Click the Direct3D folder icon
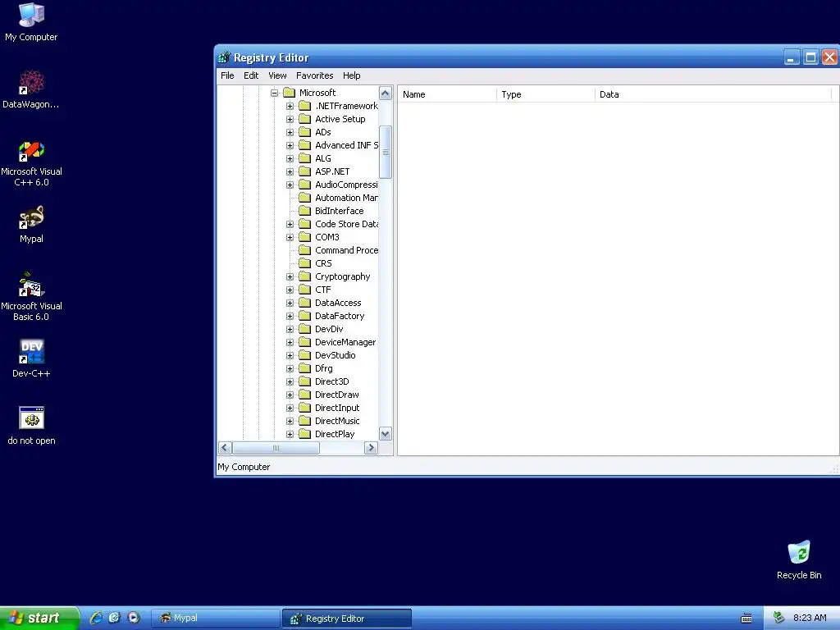The height and width of the screenshot is (630, 840). point(305,381)
